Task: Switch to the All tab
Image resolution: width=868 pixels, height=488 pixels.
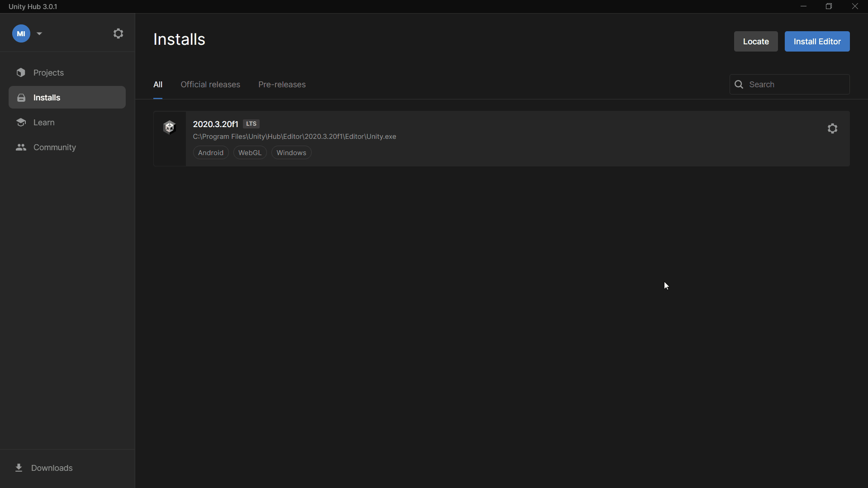Action: pyautogui.click(x=158, y=85)
